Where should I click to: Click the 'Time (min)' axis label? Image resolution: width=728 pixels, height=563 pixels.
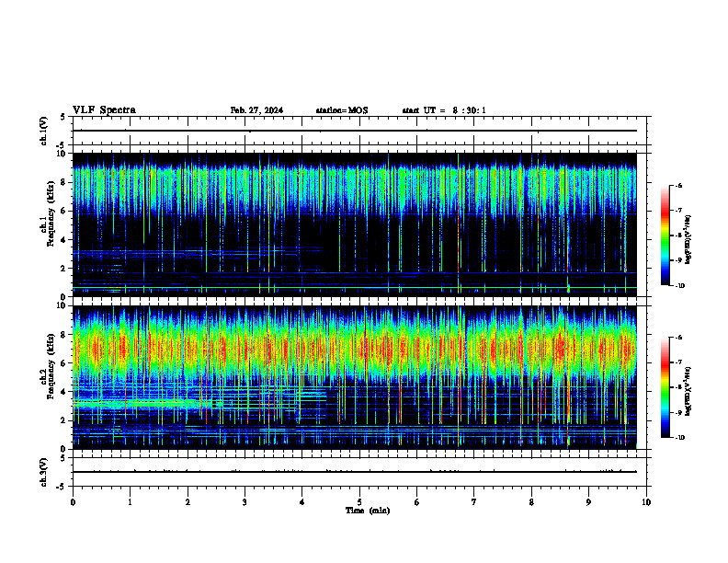point(368,511)
